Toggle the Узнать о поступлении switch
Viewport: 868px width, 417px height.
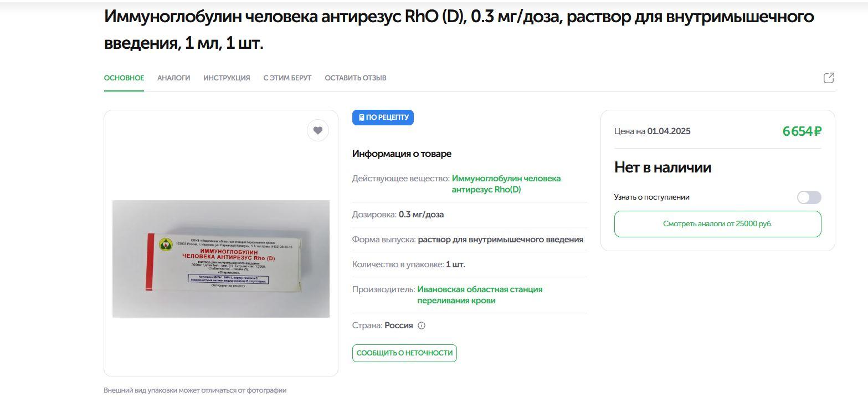[809, 197]
